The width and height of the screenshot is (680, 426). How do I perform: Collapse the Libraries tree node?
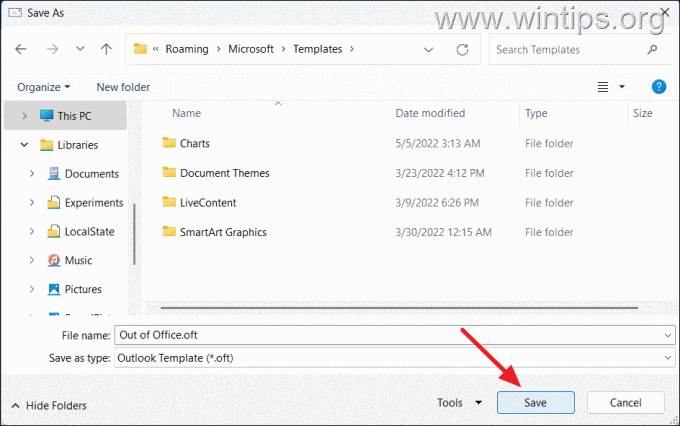24,145
